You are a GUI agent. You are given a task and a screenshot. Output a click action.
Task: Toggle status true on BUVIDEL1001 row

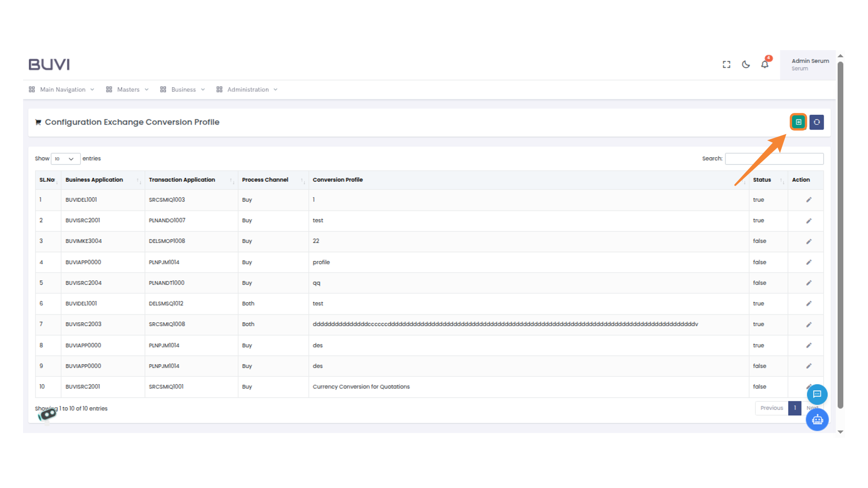click(759, 200)
